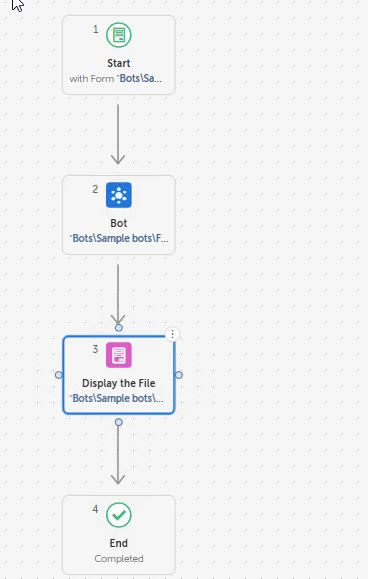Open the 'Bots\Sample bots\...' path in step 3

pos(117,398)
